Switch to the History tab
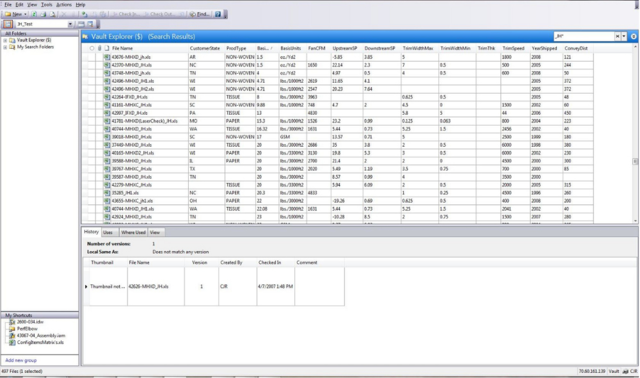The height and width of the screenshot is (378, 640). 91,232
